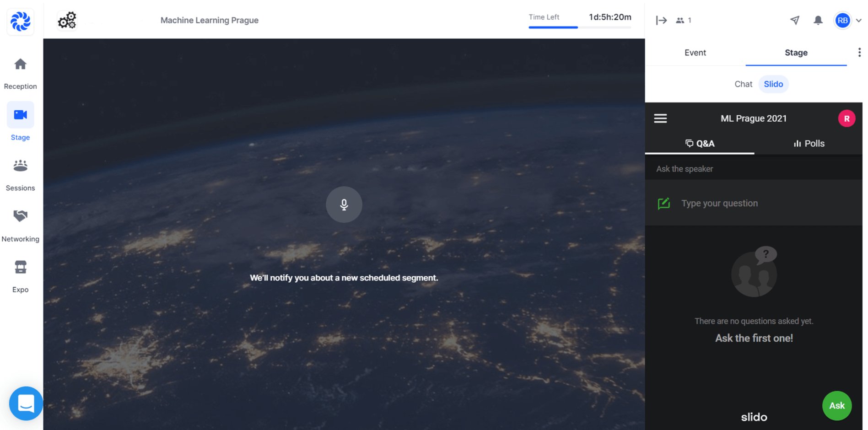Viewport: 868px width, 430px height.
Task: Switch to the Polls tab
Action: coord(809,144)
